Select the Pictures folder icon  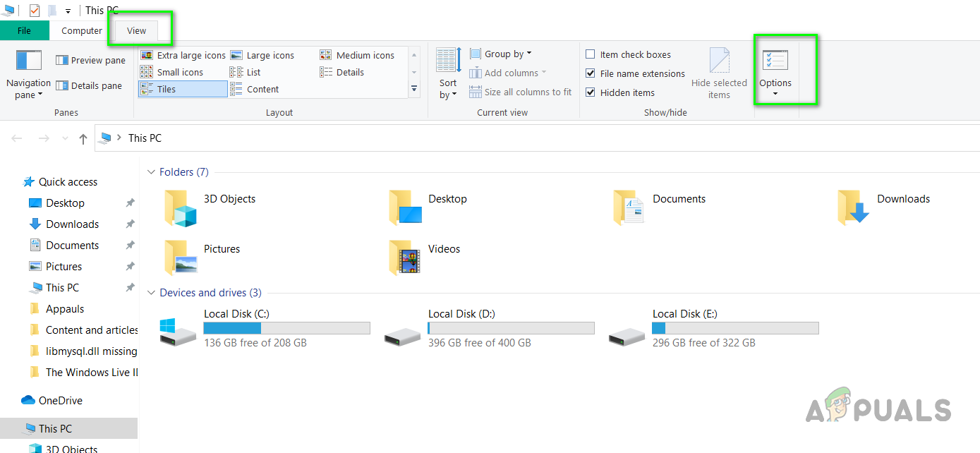tap(180, 258)
